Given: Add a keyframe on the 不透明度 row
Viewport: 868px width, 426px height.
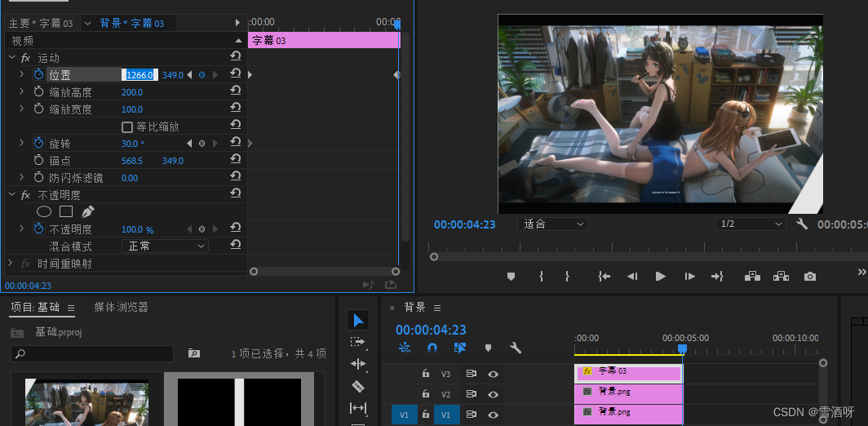Looking at the screenshot, I should pos(202,229).
